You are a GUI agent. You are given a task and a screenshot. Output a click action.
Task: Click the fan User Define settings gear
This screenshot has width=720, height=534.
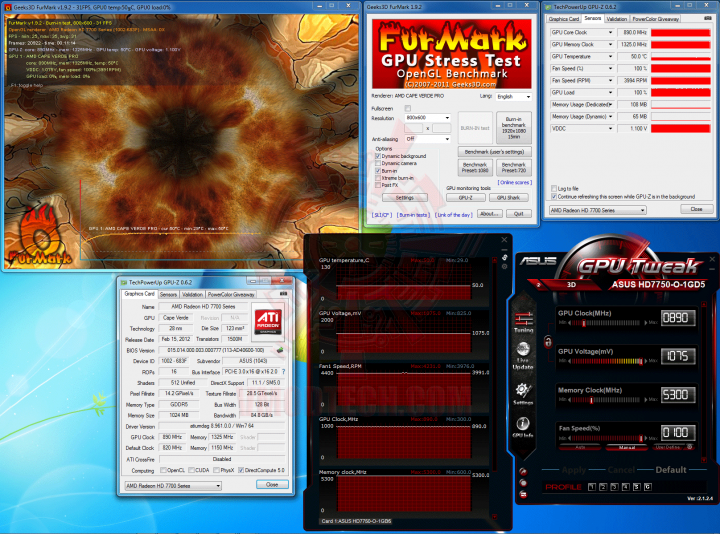(690, 447)
